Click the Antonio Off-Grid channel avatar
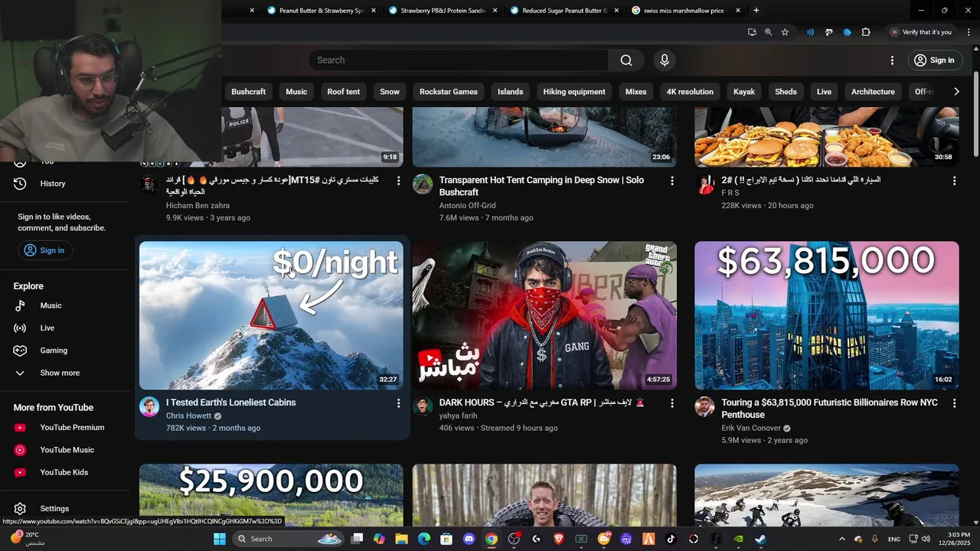The width and height of the screenshot is (980, 551). (423, 184)
